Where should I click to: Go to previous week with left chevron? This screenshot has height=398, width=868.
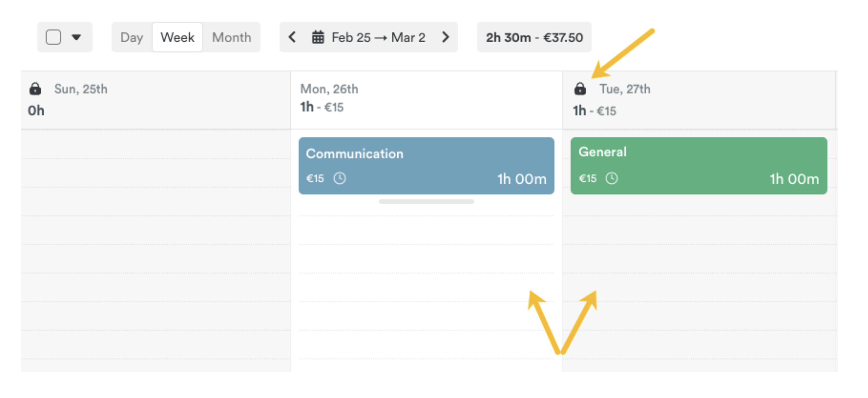tap(292, 37)
